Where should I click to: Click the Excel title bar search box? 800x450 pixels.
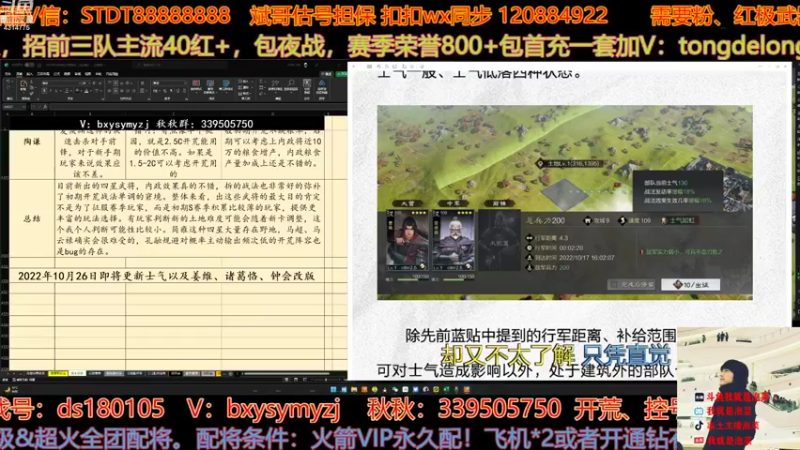(x=179, y=65)
